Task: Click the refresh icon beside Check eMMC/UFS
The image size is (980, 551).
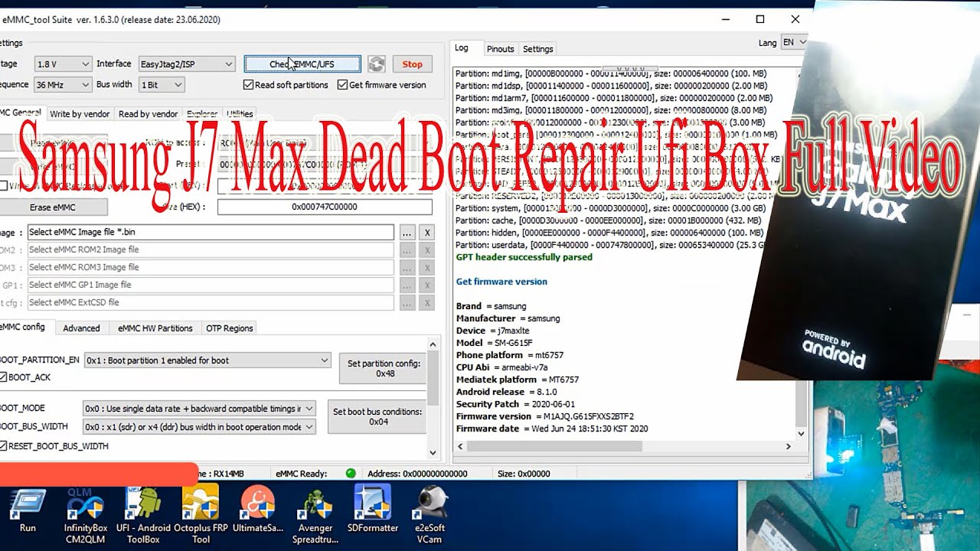Action: click(x=376, y=64)
